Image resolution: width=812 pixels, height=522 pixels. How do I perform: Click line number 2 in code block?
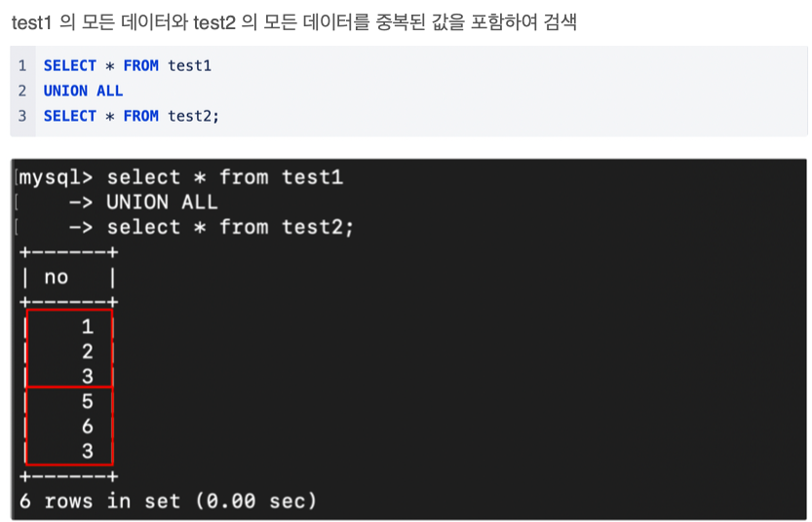coord(22,91)
